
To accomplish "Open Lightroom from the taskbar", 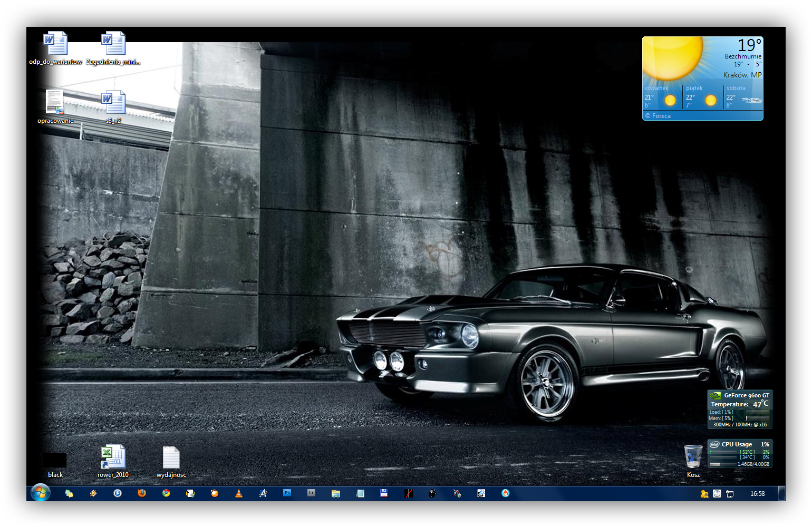I will (312, 493).
